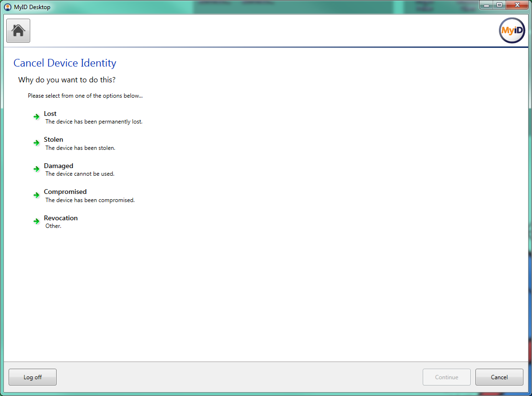Screen dimensions: 532x396
Task: Click the Home icon button
Action: [18, 31]
